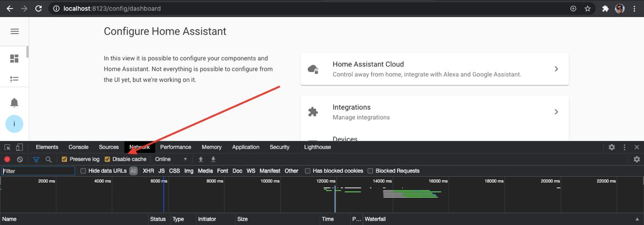Click the browser address bar URL
644x225 pixels.
(112, 9)
